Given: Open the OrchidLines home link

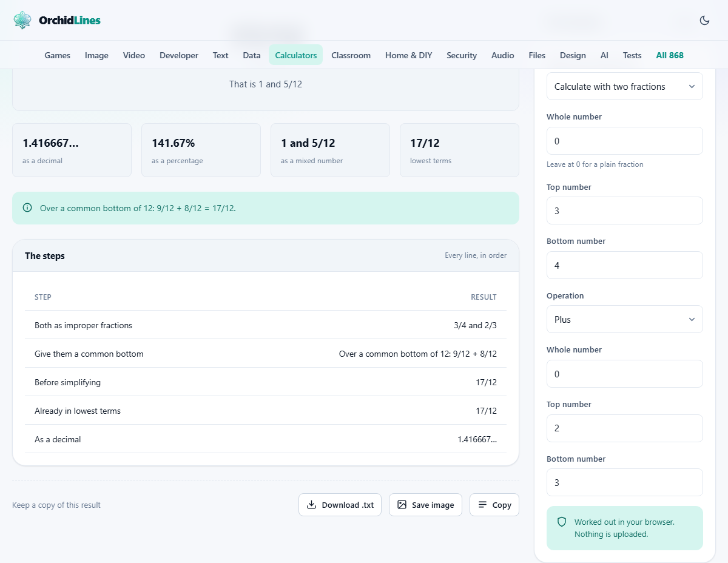Looking at the screenshot, I should 57,20.
